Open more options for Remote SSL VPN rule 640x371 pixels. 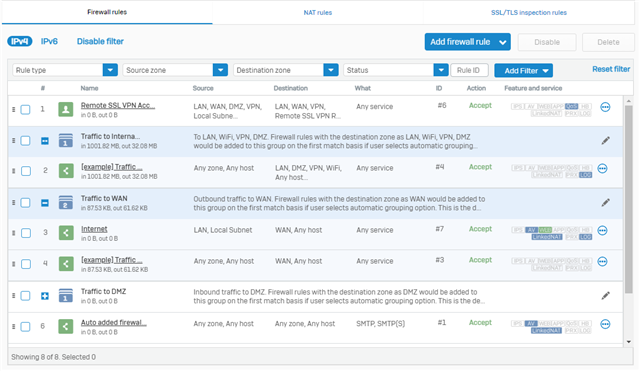point(605,107)
